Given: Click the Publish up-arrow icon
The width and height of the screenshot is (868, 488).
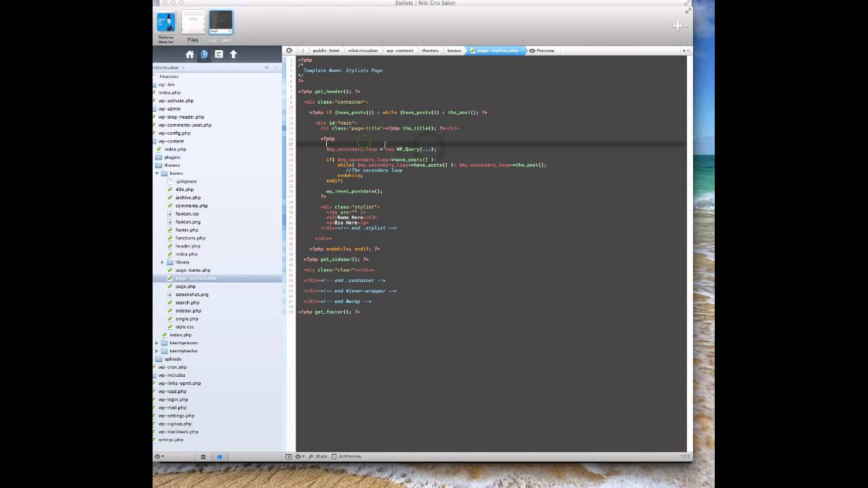Looking at the screenshot, I should [233, 54].
